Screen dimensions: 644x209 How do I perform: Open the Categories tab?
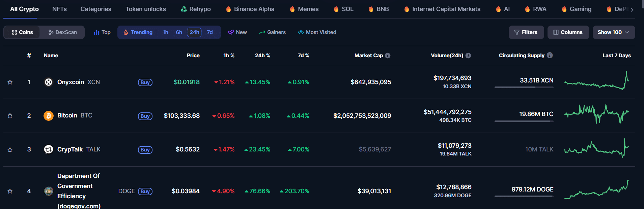[96, 9]
